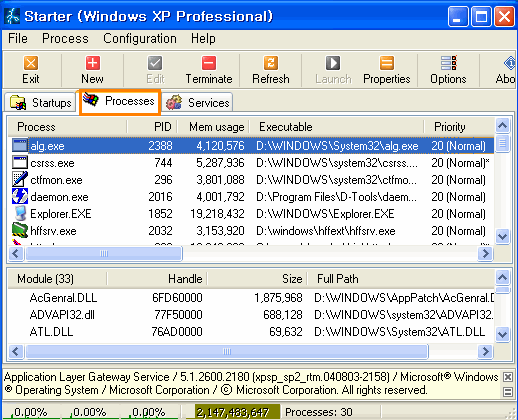Click PID value 2388
This screenshot has height=420, width=518.
pyautogui.click(x=160, y=146)
